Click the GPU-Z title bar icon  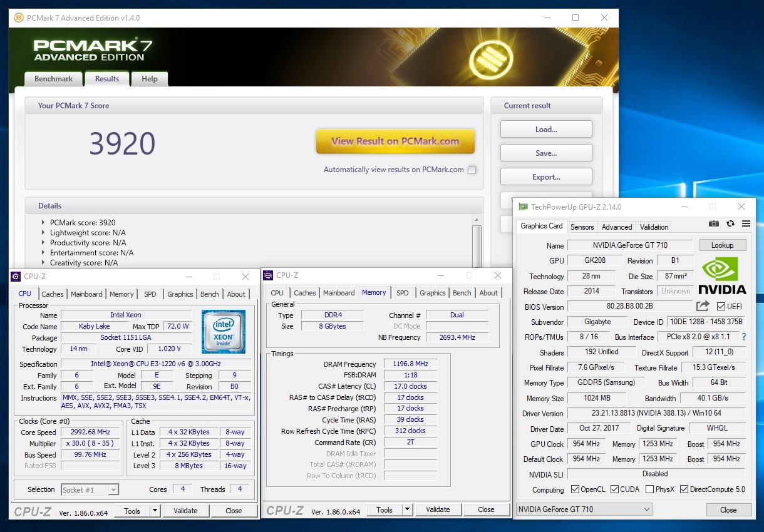click(x=523, y=207)
